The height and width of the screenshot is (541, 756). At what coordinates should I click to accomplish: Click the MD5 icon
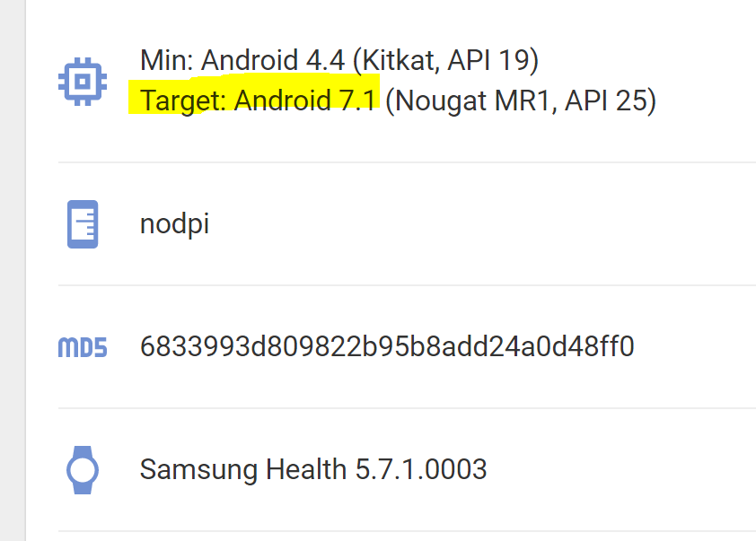[x=83, y=347]
